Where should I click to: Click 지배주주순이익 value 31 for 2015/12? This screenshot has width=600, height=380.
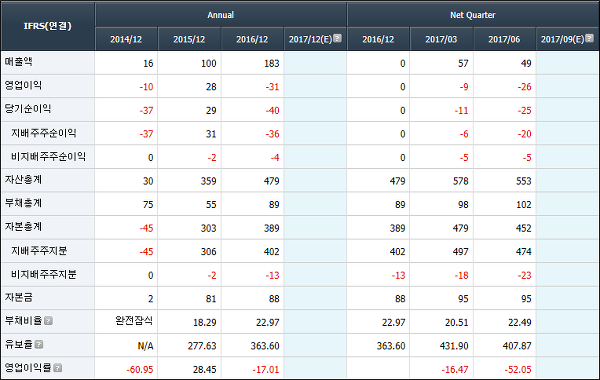tap(211, 134)
